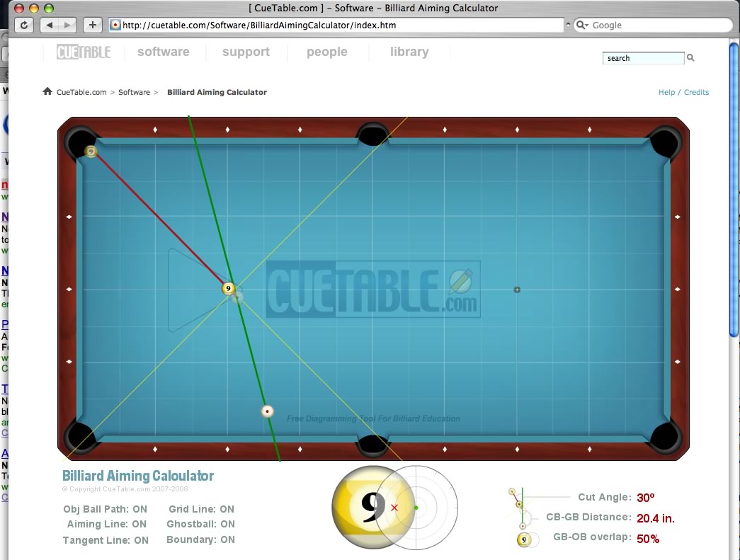Click the Cut Angle value 30º

[x=646, y=498]
